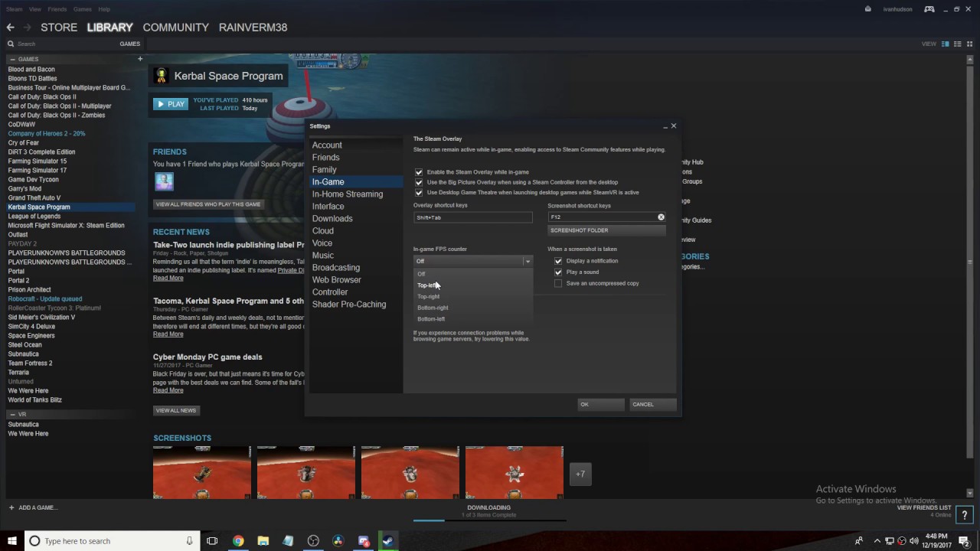Screen dimensions: 980x551
Task: Open the SCREENSHOT FOLDER
Action: click(606, 230)
